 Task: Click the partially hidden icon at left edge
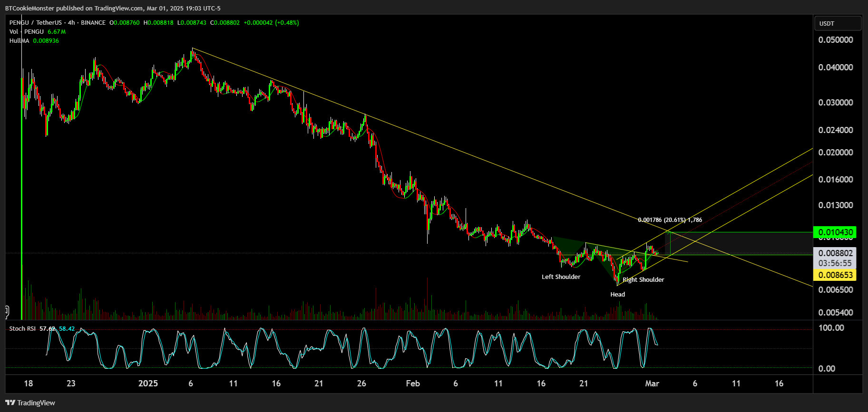tap(7, 312)
